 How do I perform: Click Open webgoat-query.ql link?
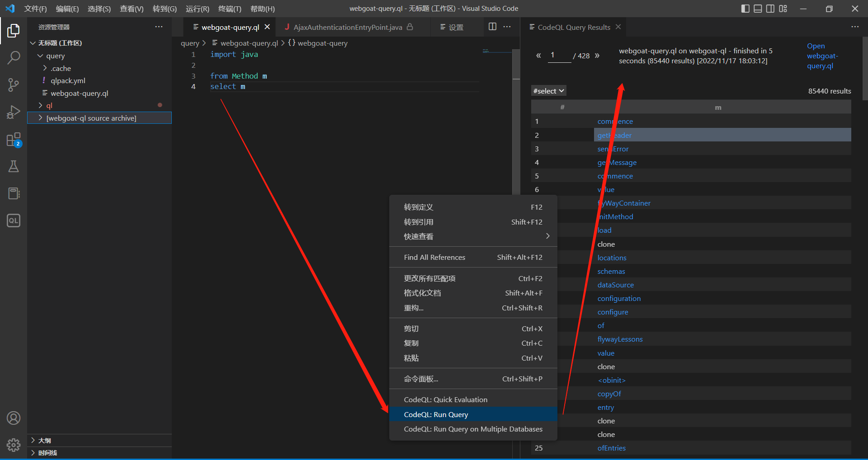pyautogui.click(x=822, y=56)
